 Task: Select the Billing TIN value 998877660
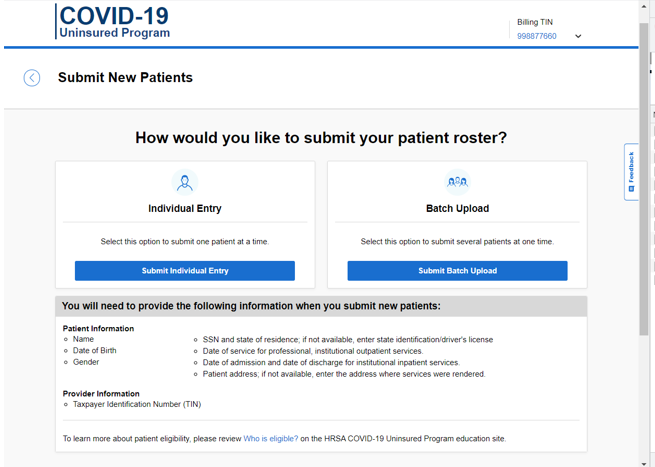[537, 37]
